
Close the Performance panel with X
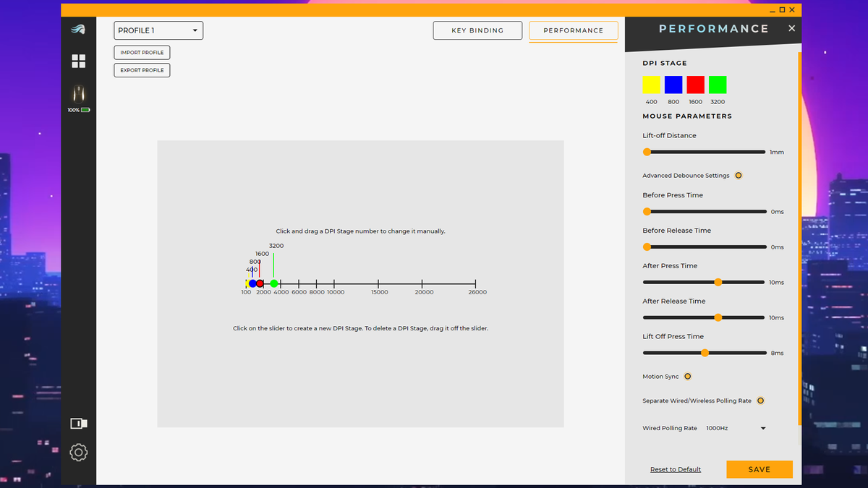point(791,28)
